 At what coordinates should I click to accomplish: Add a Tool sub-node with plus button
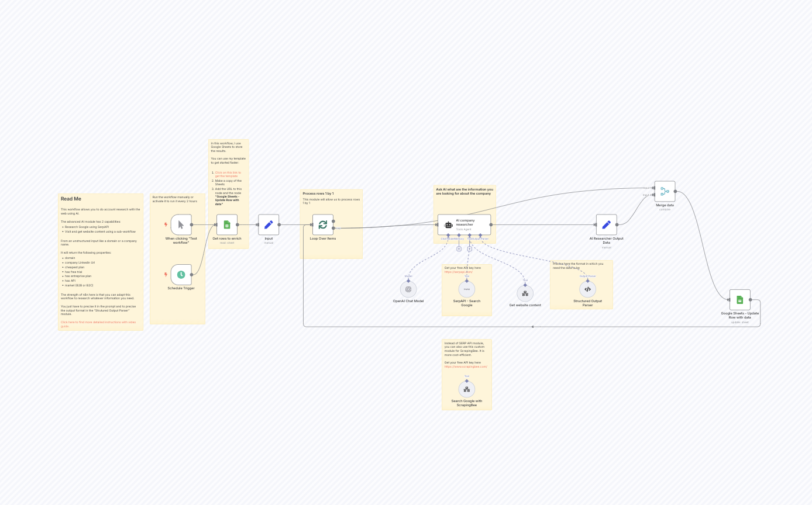pyautogui.click(x=469, y=249)
